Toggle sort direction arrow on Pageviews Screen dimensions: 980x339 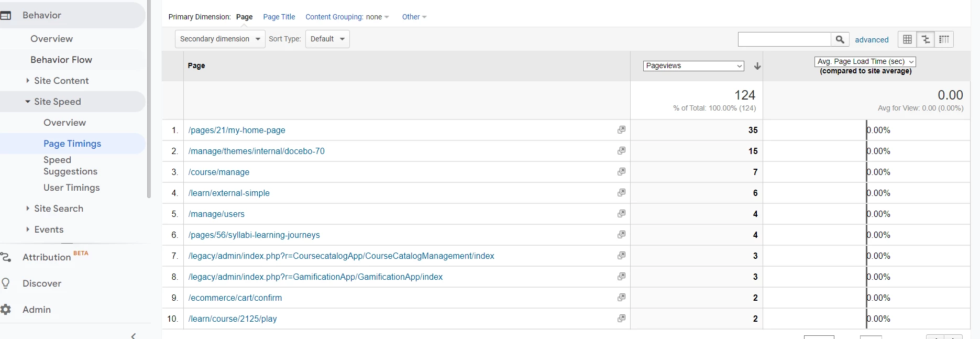pos(757,66)
